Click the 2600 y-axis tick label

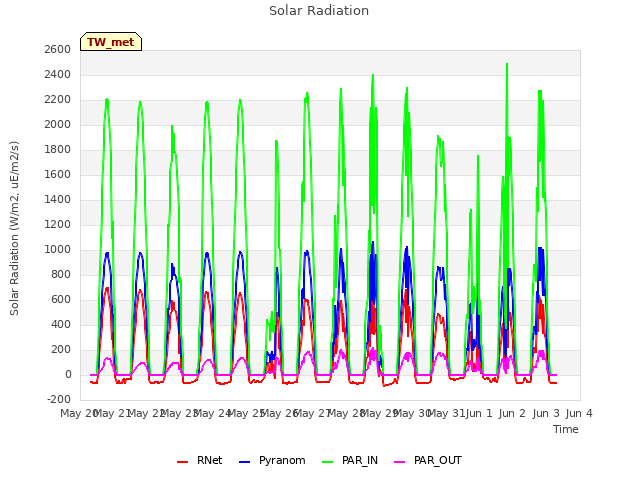tap(58, 49)
